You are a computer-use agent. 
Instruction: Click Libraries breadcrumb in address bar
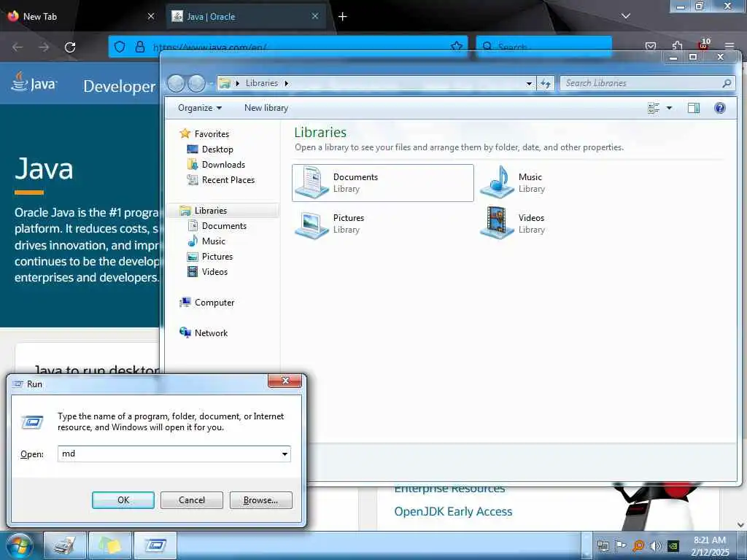(262, 83)
